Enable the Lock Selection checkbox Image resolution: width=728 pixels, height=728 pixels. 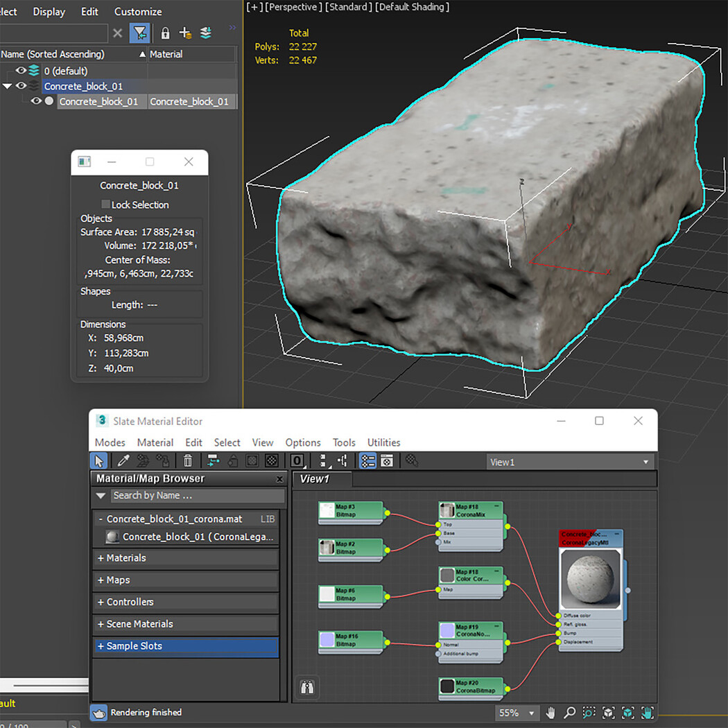(106, 205)
